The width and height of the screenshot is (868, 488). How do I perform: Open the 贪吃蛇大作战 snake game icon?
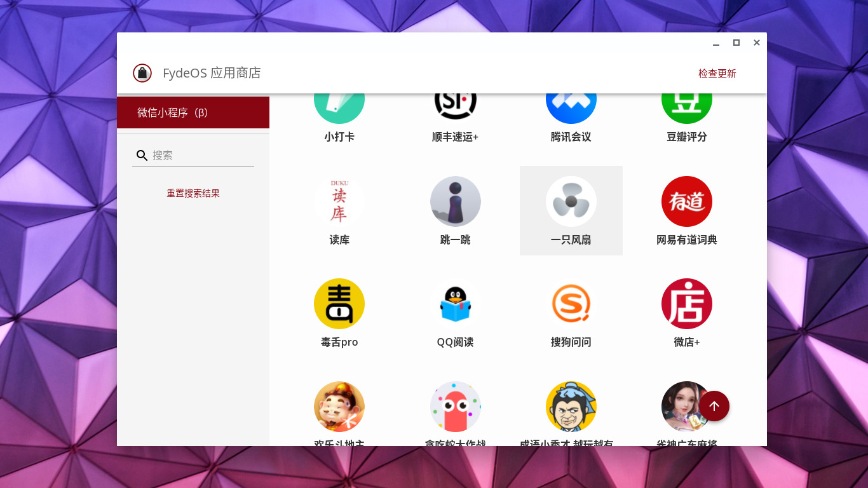455,407
